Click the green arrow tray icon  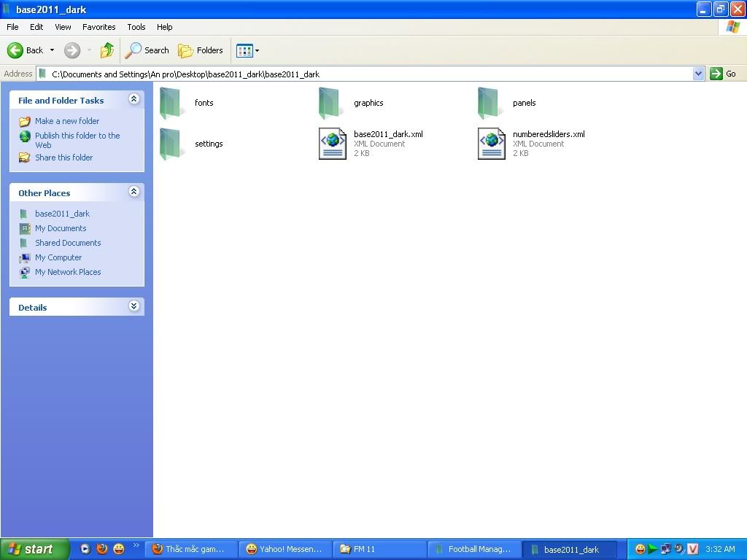coord(653,549)
